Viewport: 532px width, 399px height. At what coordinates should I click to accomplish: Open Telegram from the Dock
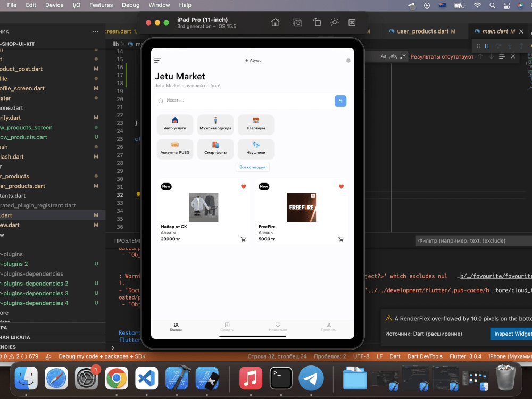pyautogui.click(x=311, y=379)
